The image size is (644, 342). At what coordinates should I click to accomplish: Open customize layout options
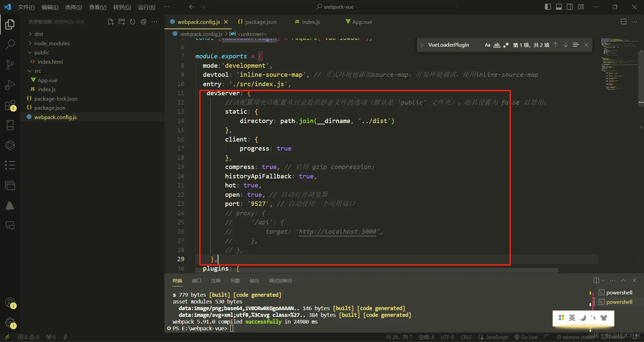[581, 7]
